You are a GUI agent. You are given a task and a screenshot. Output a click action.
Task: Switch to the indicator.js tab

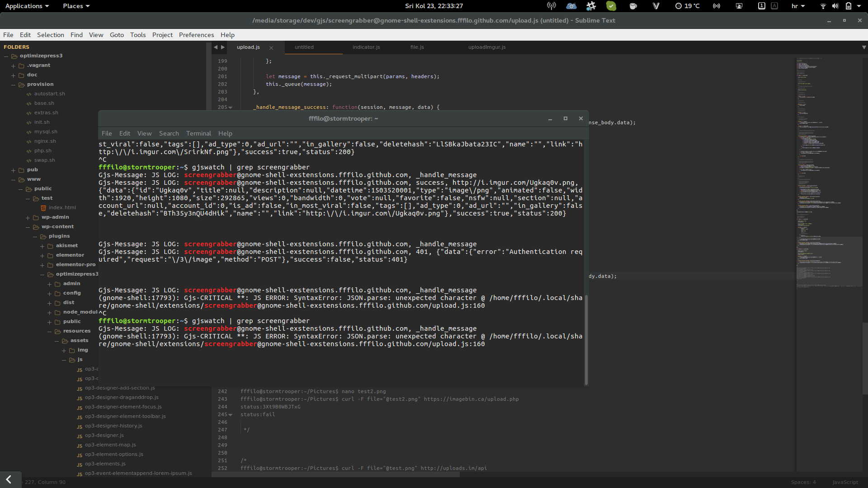pyautogui.click(x=366, y=47)
